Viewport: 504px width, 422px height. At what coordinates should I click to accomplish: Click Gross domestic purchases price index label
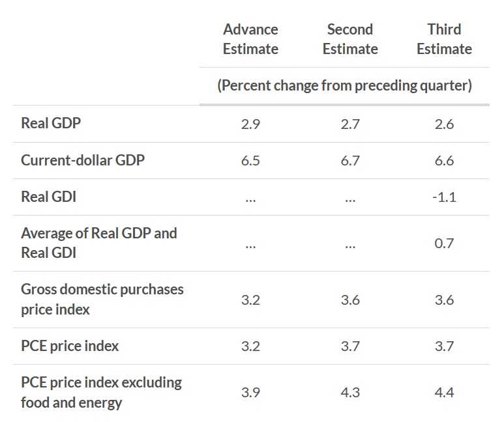coord(102,299)
